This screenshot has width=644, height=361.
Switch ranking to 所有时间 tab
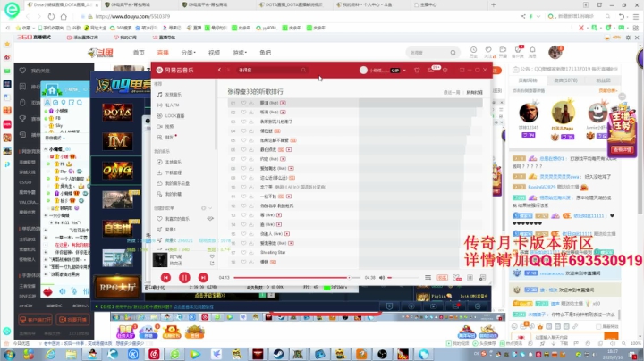pyautogui.click(x=474, y=93)
